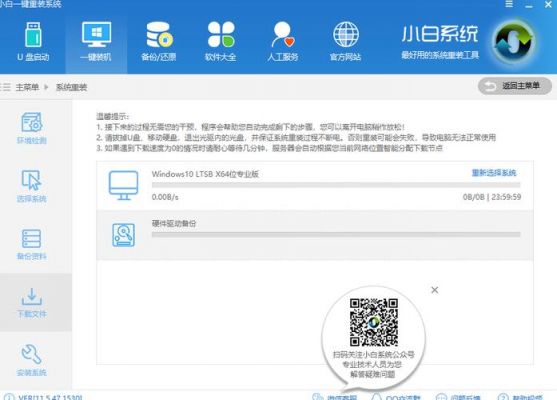
Task: Open 帮助视频 in the status bar
Action: point(520,398)
